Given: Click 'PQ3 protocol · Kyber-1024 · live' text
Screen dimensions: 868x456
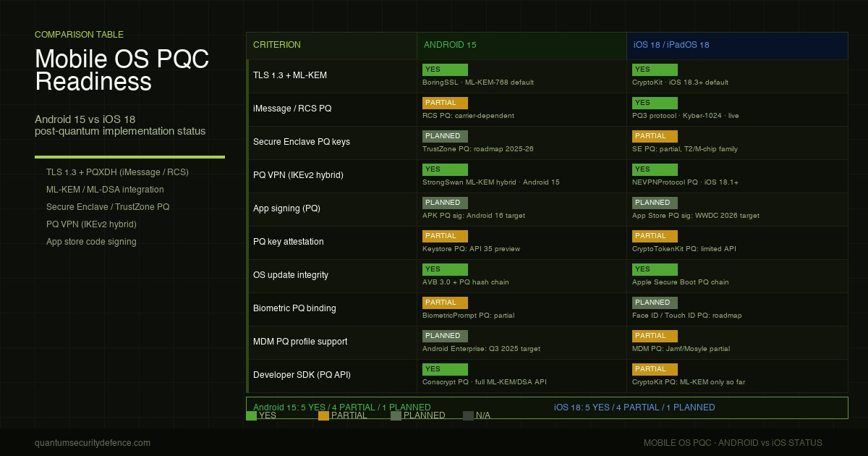Looking at the screenshot, I should coord(686,116).
